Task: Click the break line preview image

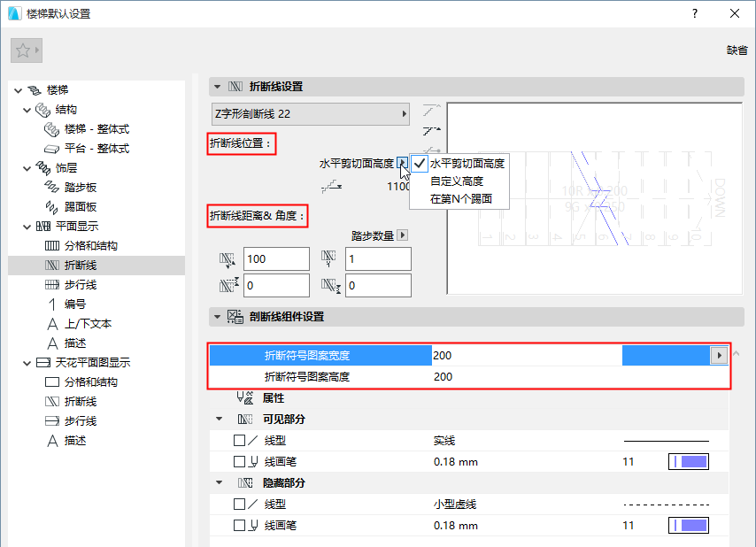Action: [595, 198]
